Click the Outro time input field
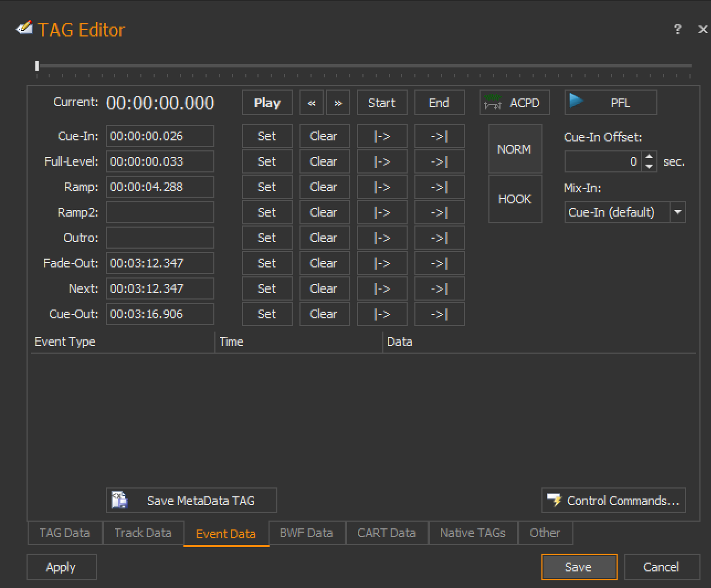This screenshot has width=711, height=588. [x=160, y=238]
